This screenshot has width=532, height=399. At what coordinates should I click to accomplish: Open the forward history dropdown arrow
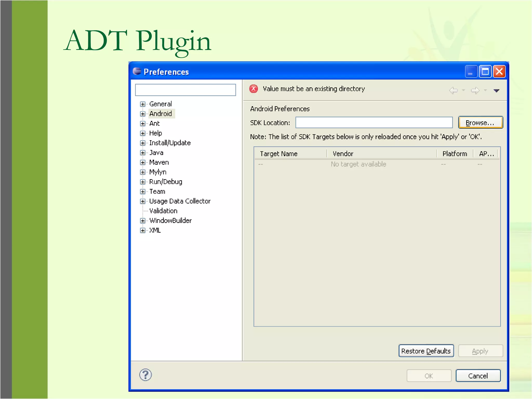(x=485, y=90)
